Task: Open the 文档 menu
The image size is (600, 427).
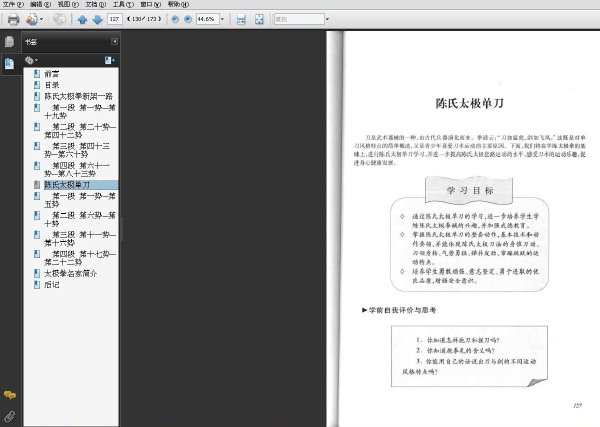Action: 96,4
